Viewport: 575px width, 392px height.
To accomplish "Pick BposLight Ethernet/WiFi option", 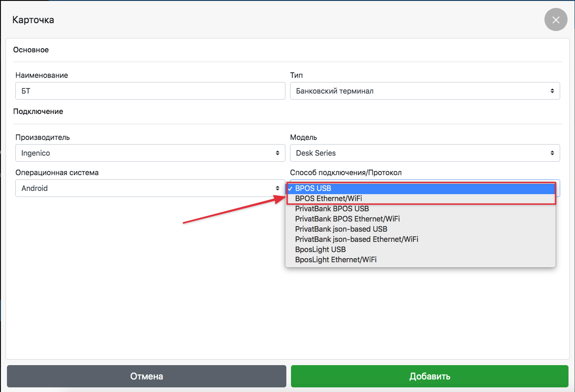I will click(x=335, y=259).
